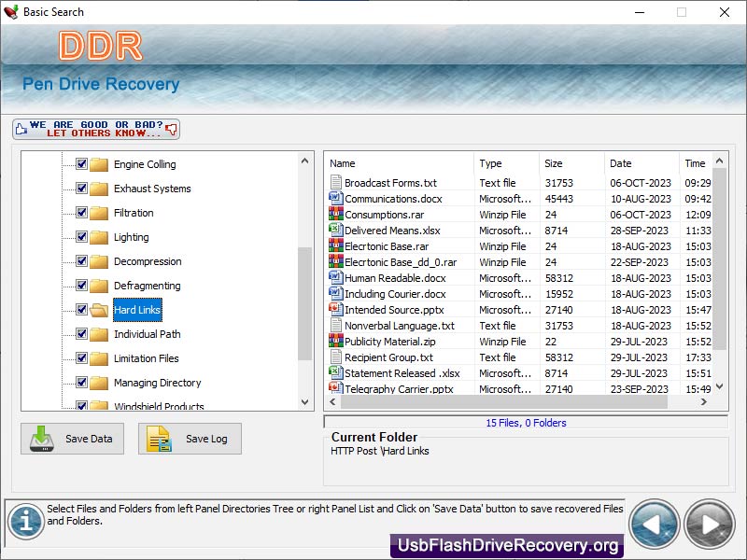The width and height of the screenshot is (747, 560).
Task: Click the blue back arrow button
Action: point(655,525)
